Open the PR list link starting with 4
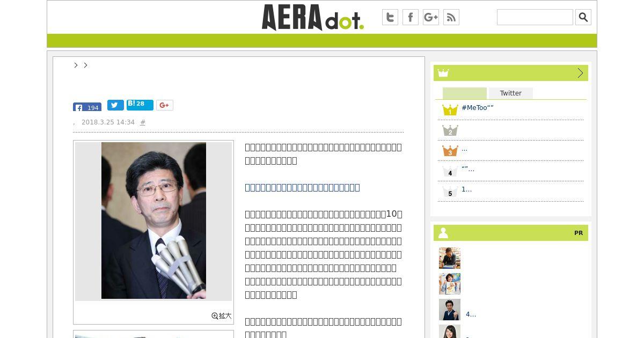Viewport: 644px width, 338px height. pos(471,314)
